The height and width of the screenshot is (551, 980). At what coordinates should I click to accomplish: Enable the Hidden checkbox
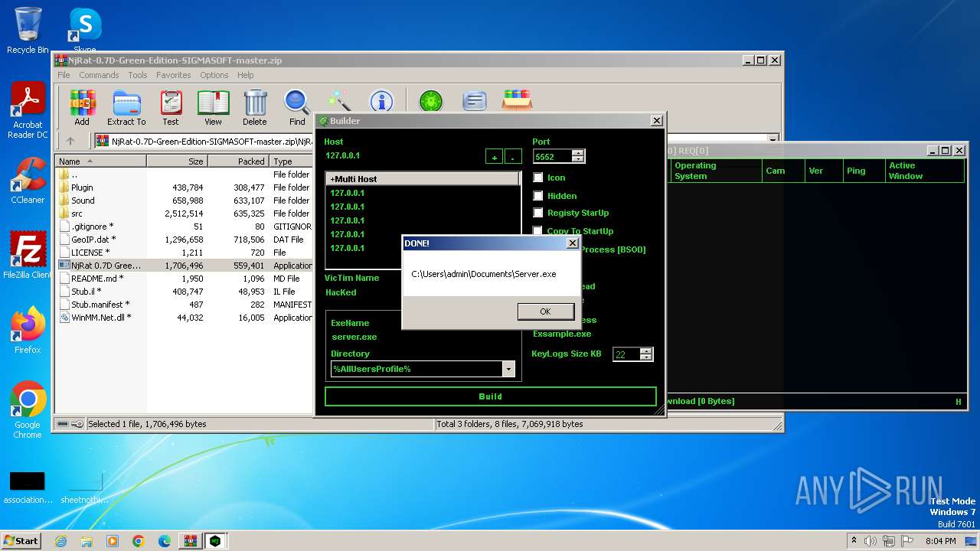(537, 196)
